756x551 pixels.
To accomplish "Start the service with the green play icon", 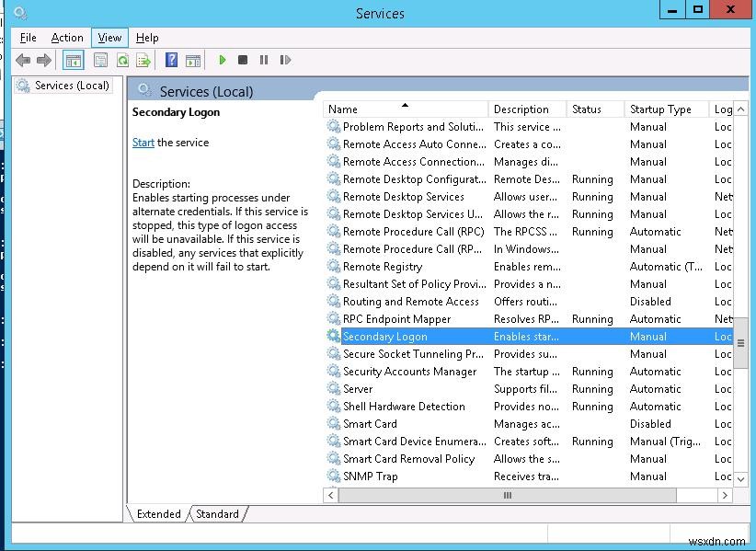I will (x=223, y=60).
